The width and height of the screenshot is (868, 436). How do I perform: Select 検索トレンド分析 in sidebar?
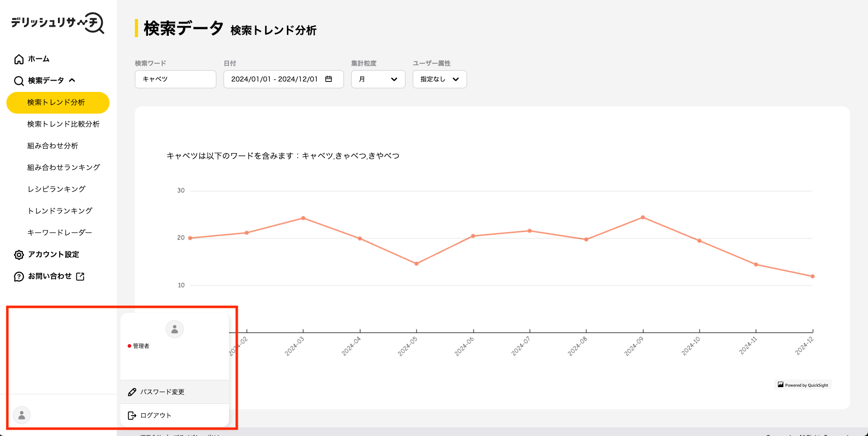(58, 103)
